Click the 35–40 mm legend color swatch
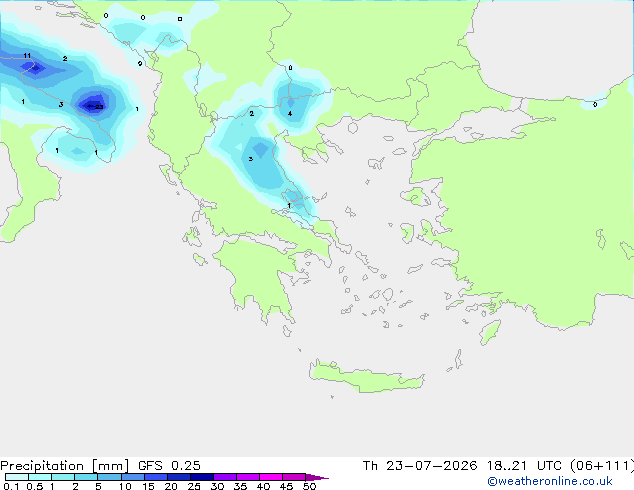This screenshot has height=490, width=634. (x=248, y=477)
